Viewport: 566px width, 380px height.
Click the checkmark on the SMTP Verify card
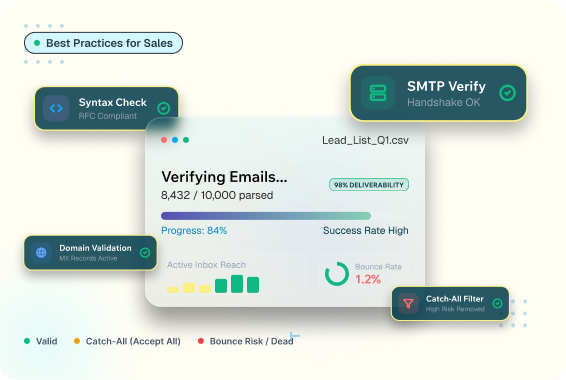click(x=507, y=93)
